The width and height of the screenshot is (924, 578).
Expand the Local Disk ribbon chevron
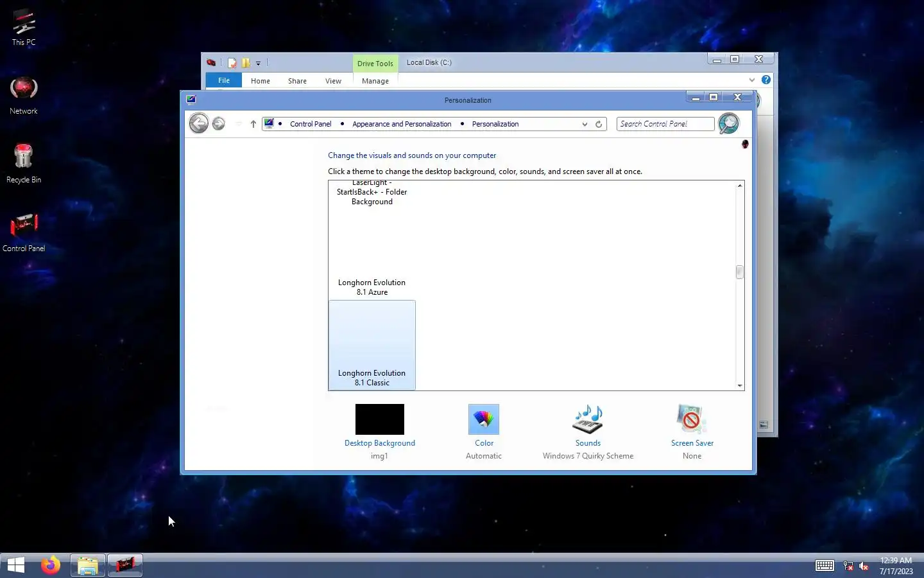click(752, 80)
